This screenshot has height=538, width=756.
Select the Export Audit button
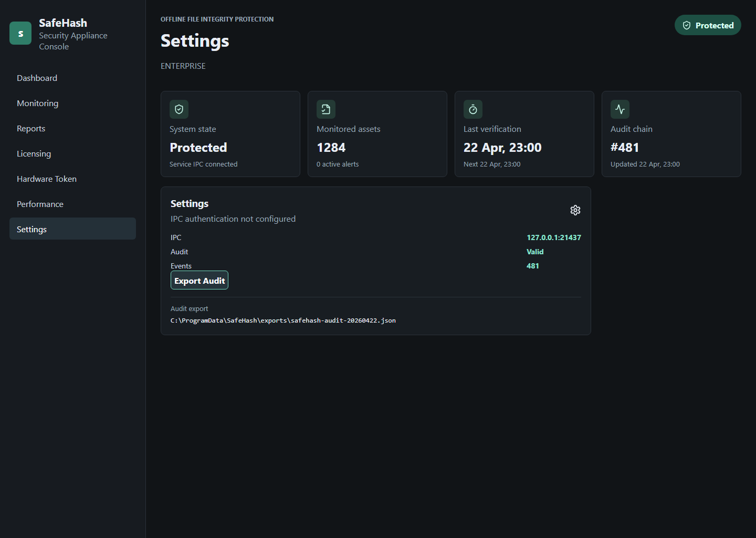(199, 280)
